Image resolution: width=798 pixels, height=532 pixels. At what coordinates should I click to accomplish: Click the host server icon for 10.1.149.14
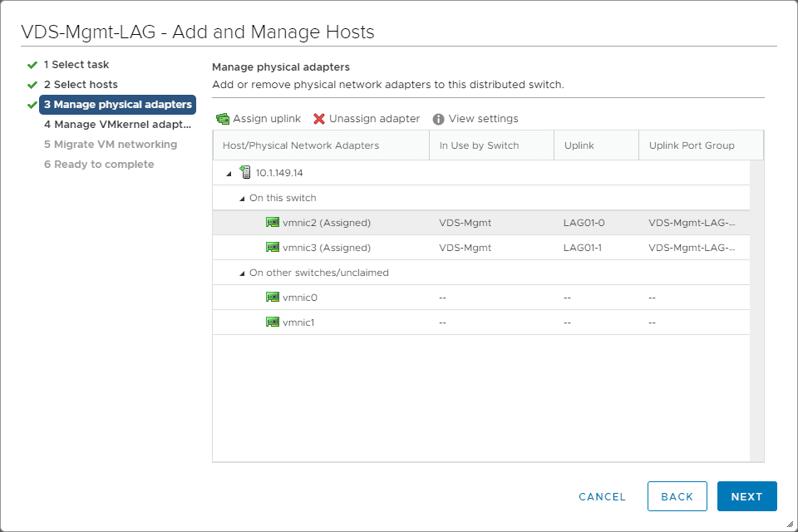245,173
